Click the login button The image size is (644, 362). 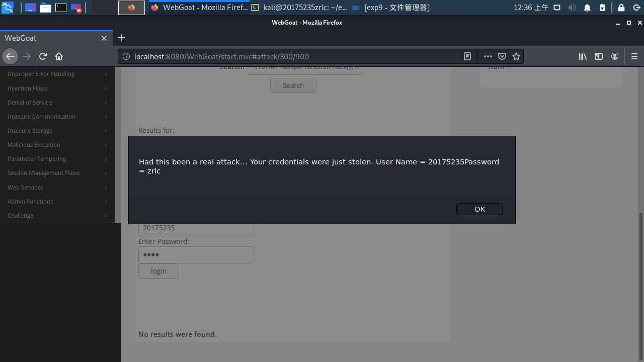point(158,271)
